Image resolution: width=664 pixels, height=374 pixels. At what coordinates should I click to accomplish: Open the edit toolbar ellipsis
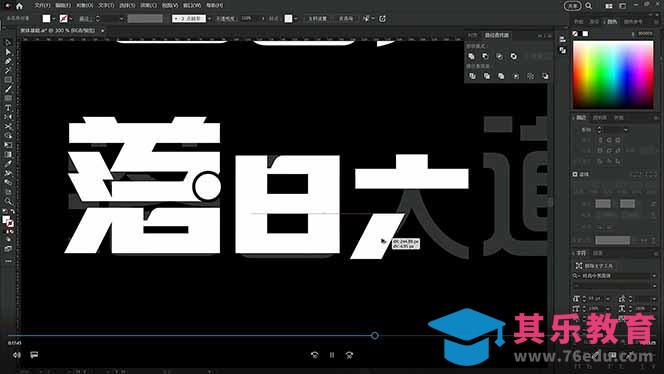point(8,261)
